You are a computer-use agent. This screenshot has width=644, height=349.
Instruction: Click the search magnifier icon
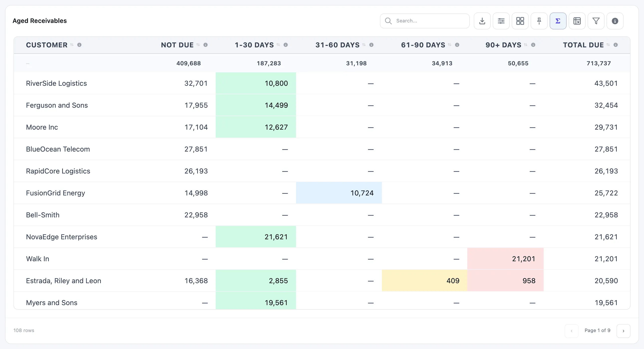click(x=388, y=21)
